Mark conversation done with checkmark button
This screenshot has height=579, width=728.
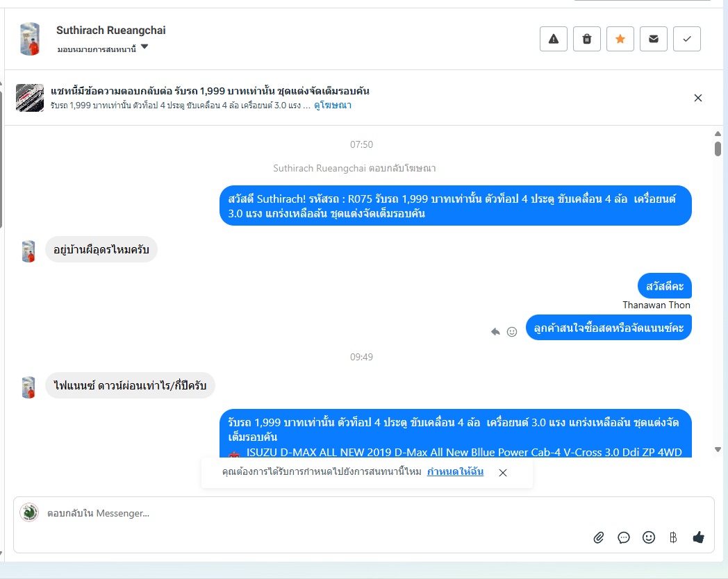[687, 39]
